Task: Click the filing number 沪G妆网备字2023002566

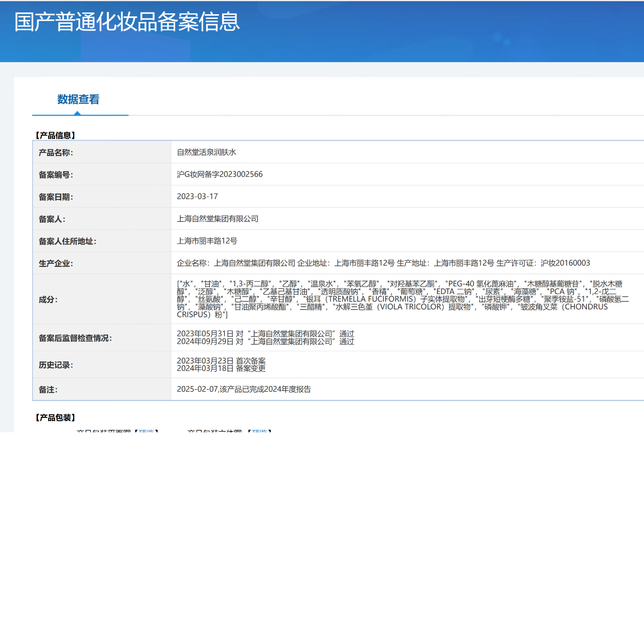Action: [x=220, y=174]
